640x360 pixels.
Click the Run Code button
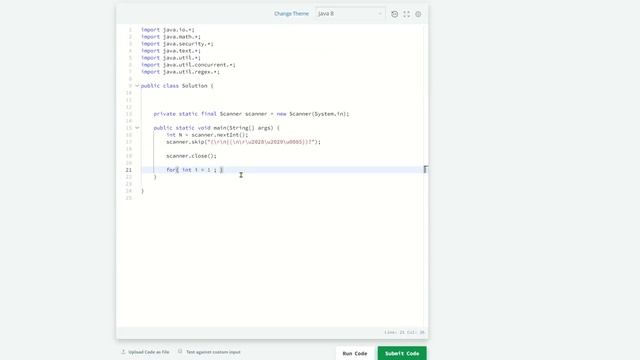click(x=355, y=353)
